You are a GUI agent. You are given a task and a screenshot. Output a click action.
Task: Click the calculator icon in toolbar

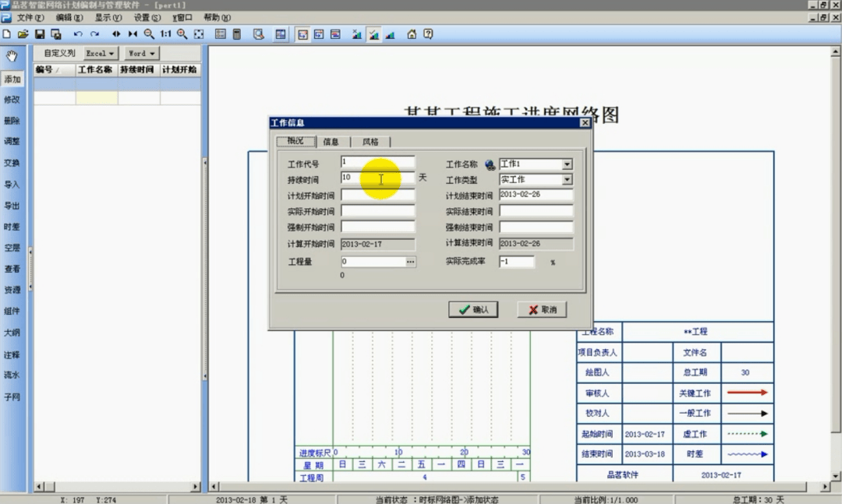pos(237,34)
